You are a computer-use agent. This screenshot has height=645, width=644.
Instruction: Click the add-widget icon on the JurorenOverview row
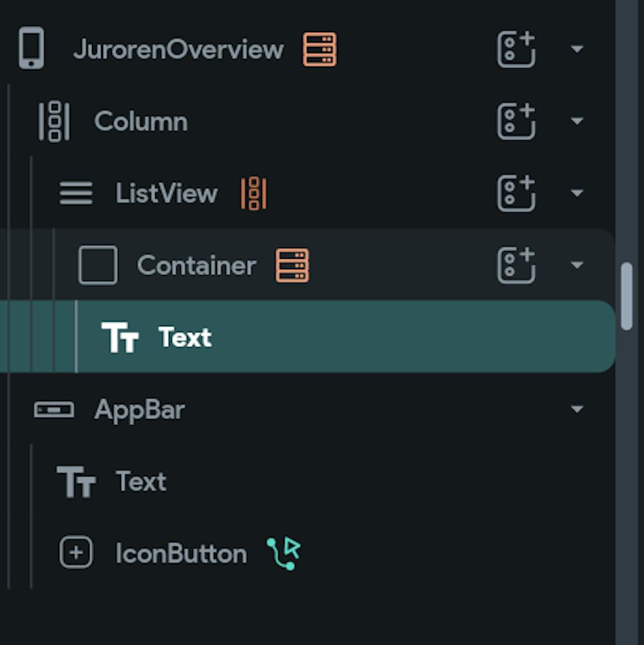(x=516, y=49)
